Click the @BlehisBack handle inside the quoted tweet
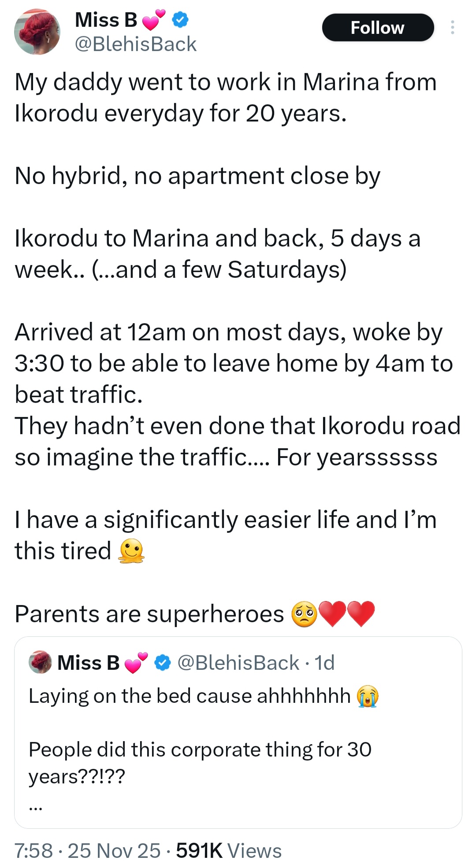The width and height of the screenshot is (476, 868). click(x=238, y=662)
